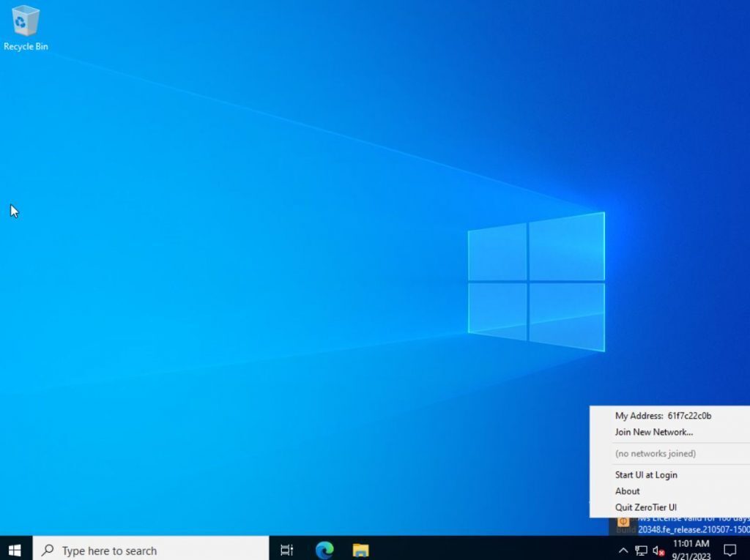Image resolution: width=750 pixels, height=560 pixels.
Task: Open the notification Action Center
Action: (x=730, y=550)
